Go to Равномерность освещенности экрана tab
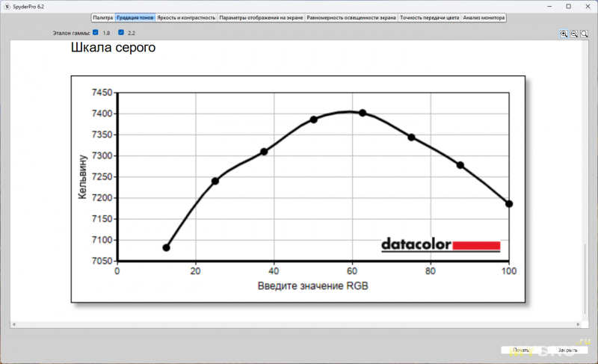Image resolution: width=598 pixels, height=364 pixels. coord(351,17)
